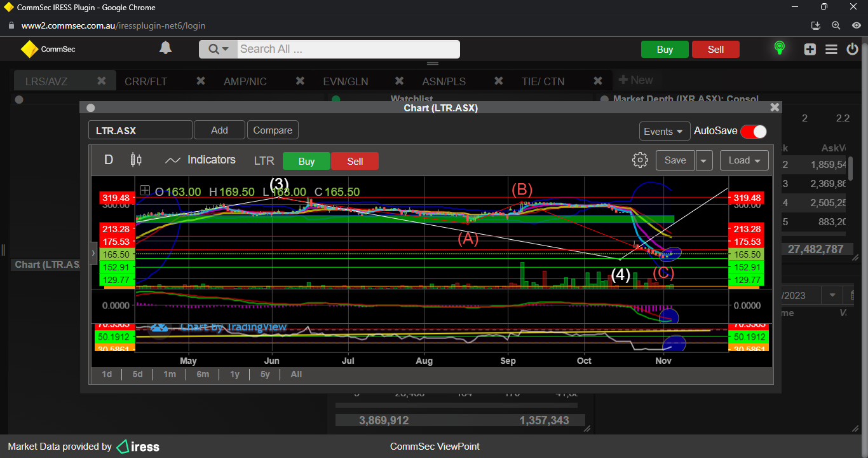Close the CRR/FLT tab
The width and height of the screenshot is (868, 458).
[x=201, y=81]
